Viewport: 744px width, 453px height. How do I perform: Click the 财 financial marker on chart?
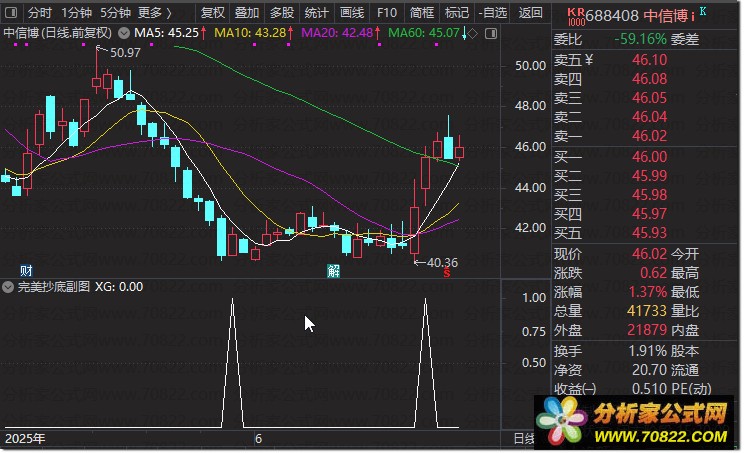click(x=26, y=271)
